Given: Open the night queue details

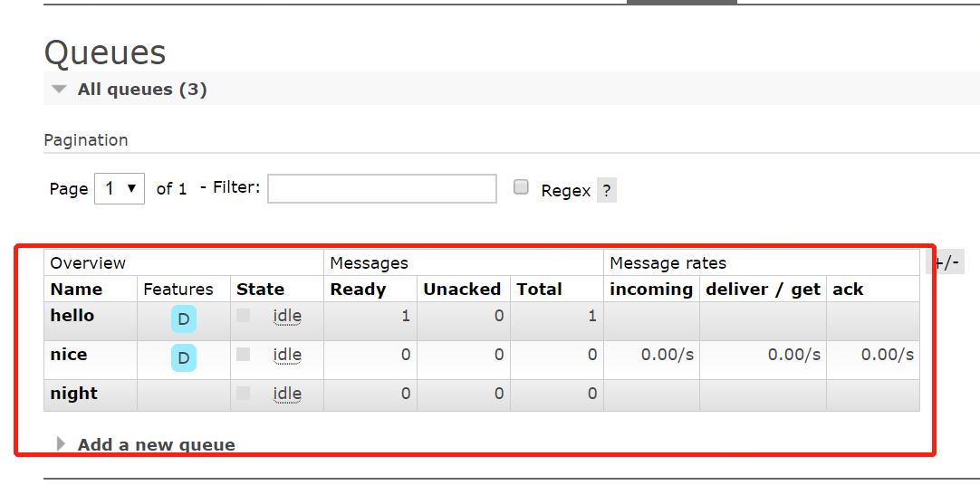Looking at the screenshot, I should tap(74, 394).
